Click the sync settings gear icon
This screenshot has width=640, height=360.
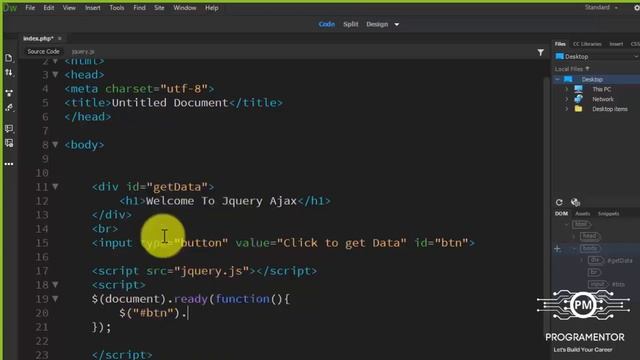click(x=637, y=8)
